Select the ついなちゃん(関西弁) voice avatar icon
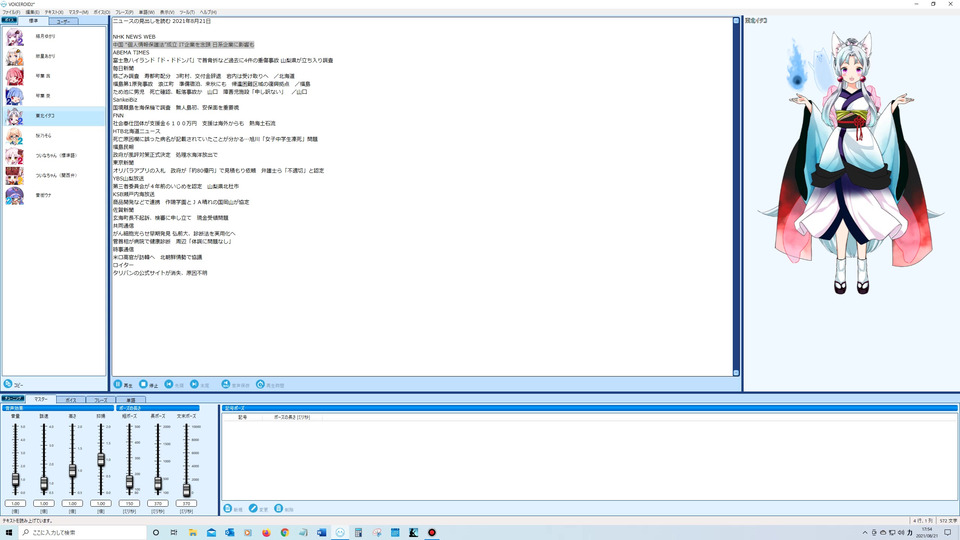 pos(15,176)
